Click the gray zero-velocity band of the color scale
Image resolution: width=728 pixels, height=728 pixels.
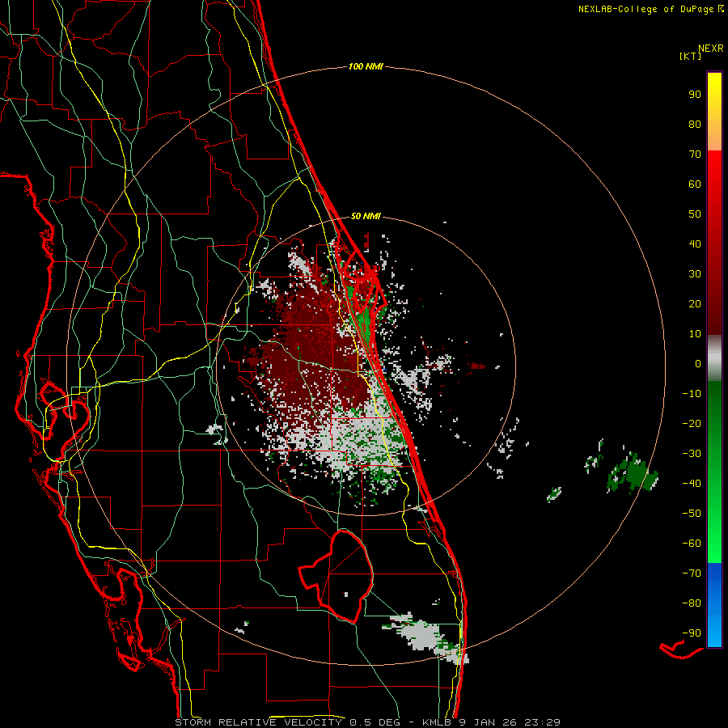tap(714, 358)
